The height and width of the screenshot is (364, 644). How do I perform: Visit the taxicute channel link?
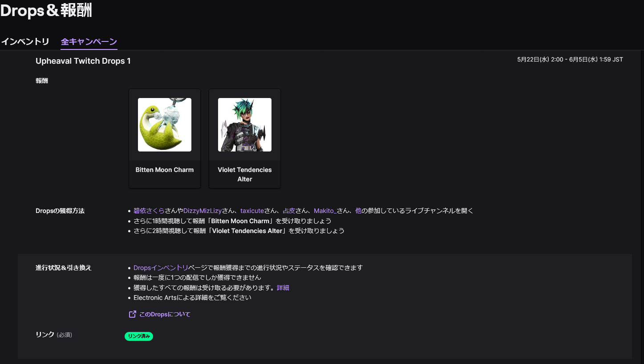[x=252, y=211]
